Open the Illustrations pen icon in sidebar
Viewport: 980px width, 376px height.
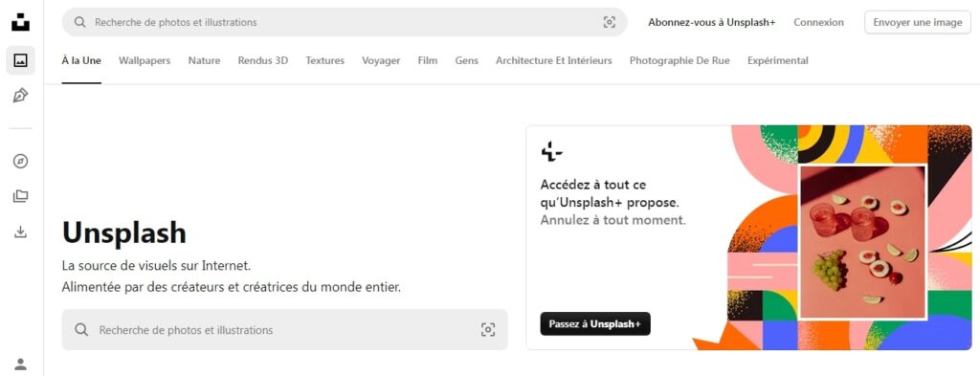click(x=21, y=96)
